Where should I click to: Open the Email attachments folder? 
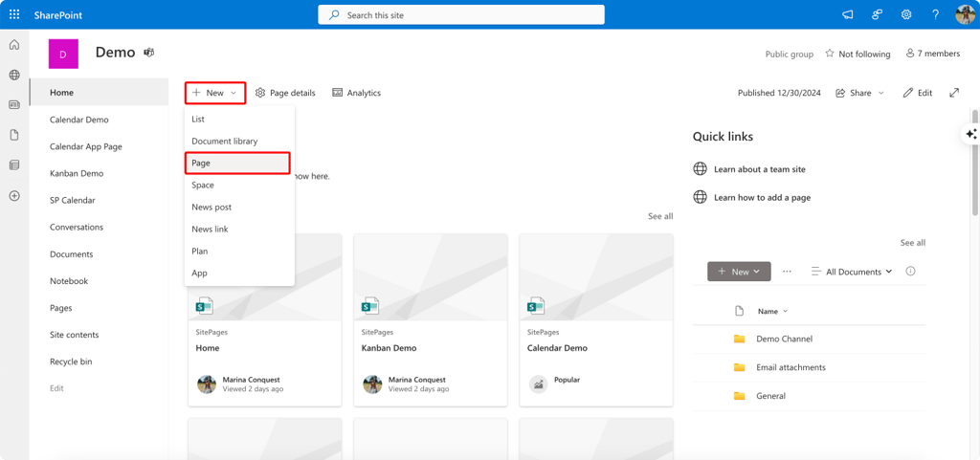(x=791, y=367)
